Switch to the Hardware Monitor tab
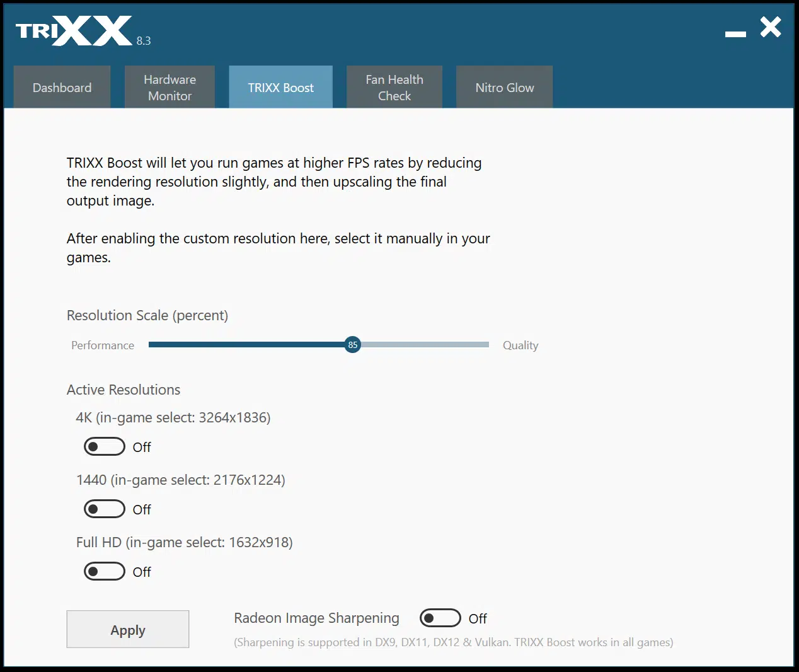 pos(170,87)
